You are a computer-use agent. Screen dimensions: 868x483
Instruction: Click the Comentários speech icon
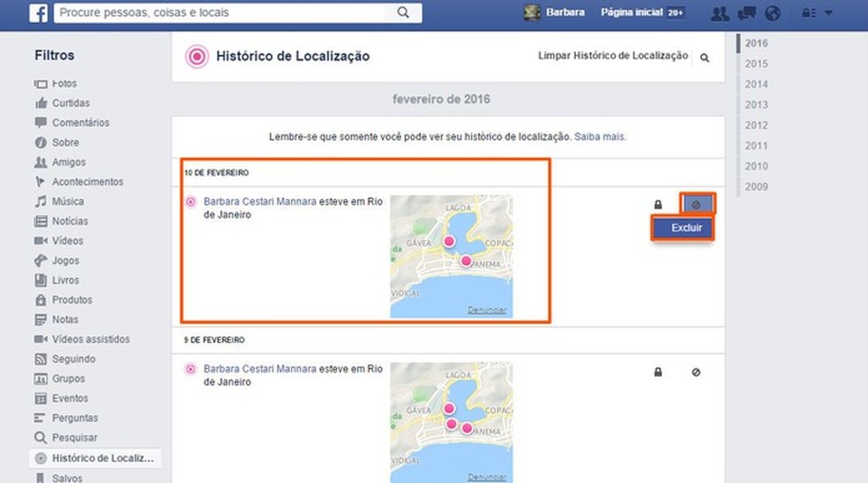[x=41, y=123]
